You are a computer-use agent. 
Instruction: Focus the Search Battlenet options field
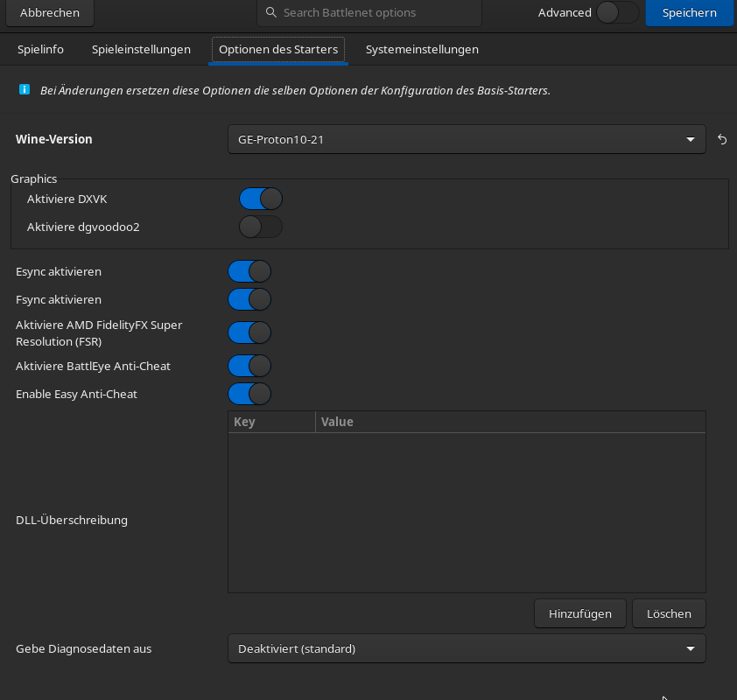pyautogui.click(x=369, y=12)
